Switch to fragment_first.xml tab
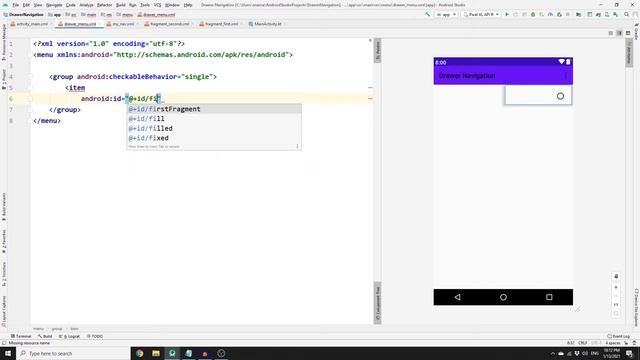 (x=219, y=24)
